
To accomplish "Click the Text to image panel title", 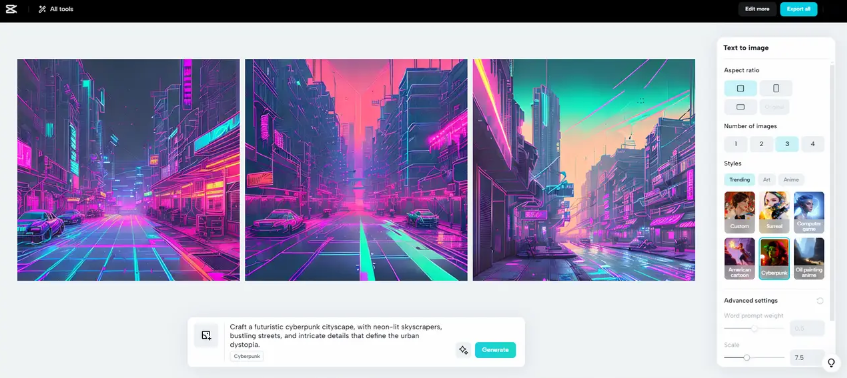I will (745, 48).
